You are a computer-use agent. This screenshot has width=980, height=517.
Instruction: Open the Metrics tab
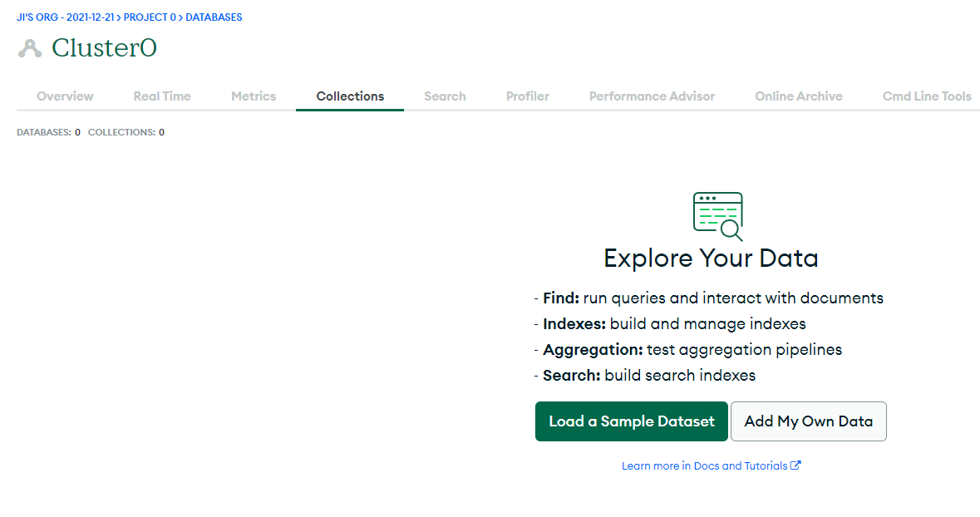(254, 96)
